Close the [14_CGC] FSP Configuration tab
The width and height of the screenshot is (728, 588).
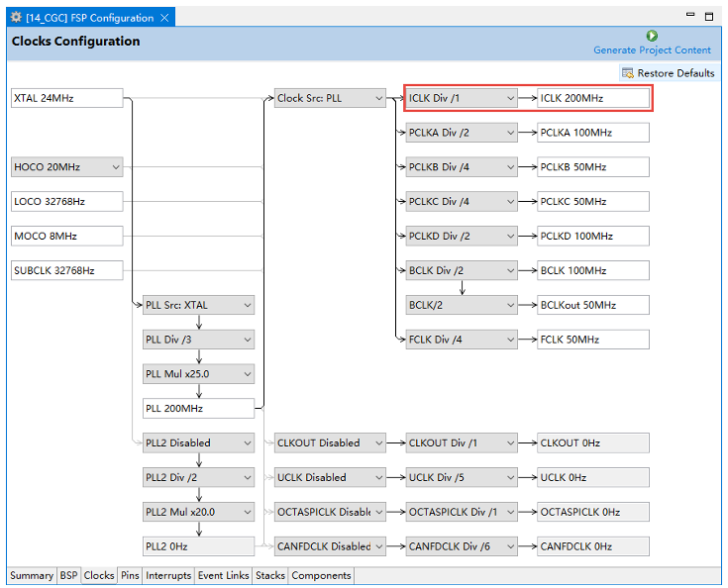[x=164, y=18]
